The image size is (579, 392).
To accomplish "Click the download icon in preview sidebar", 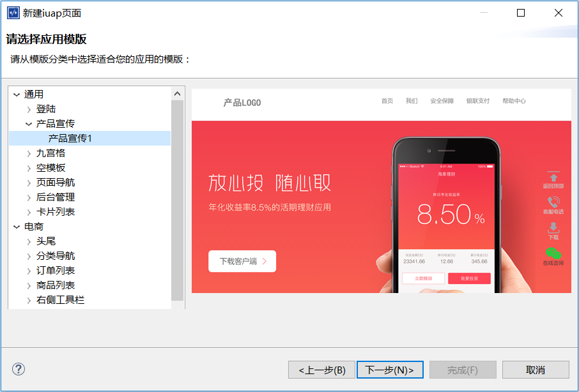I will 553,228.
